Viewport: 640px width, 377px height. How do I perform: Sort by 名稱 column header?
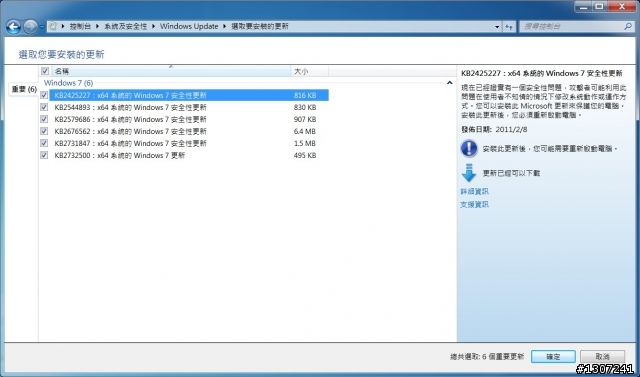coord(171,71)
